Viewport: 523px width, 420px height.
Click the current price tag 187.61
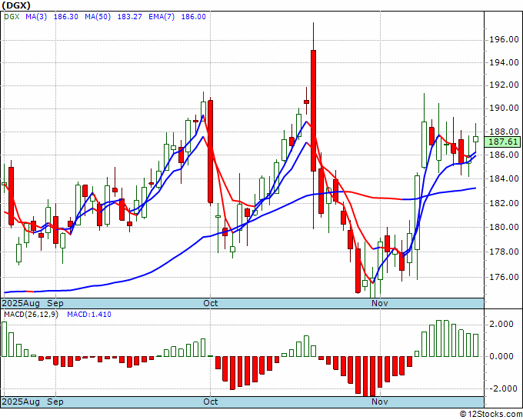pyautogui.click(x=503, y=142)
